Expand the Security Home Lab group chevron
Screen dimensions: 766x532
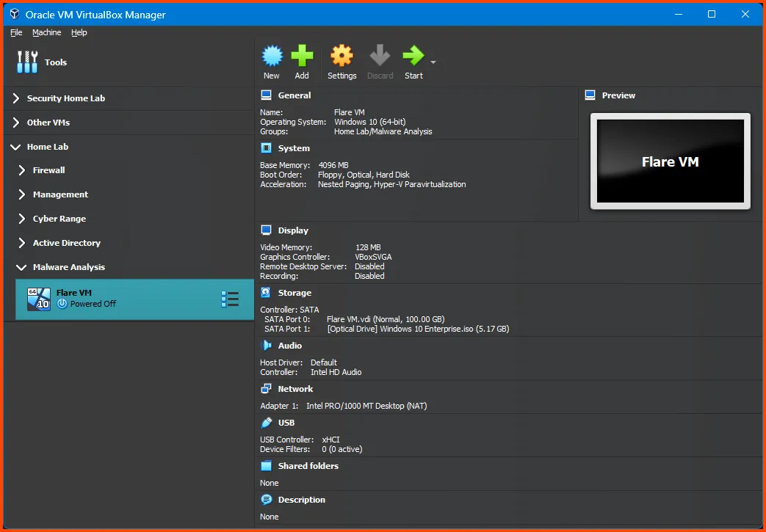[15, 98]
